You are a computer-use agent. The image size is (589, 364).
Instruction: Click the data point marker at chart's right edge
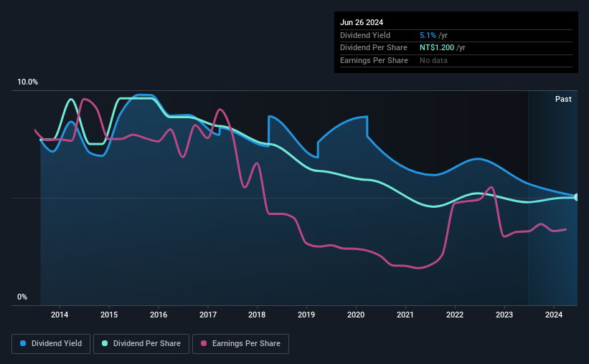pyautogui.click(x=576, y=197)
